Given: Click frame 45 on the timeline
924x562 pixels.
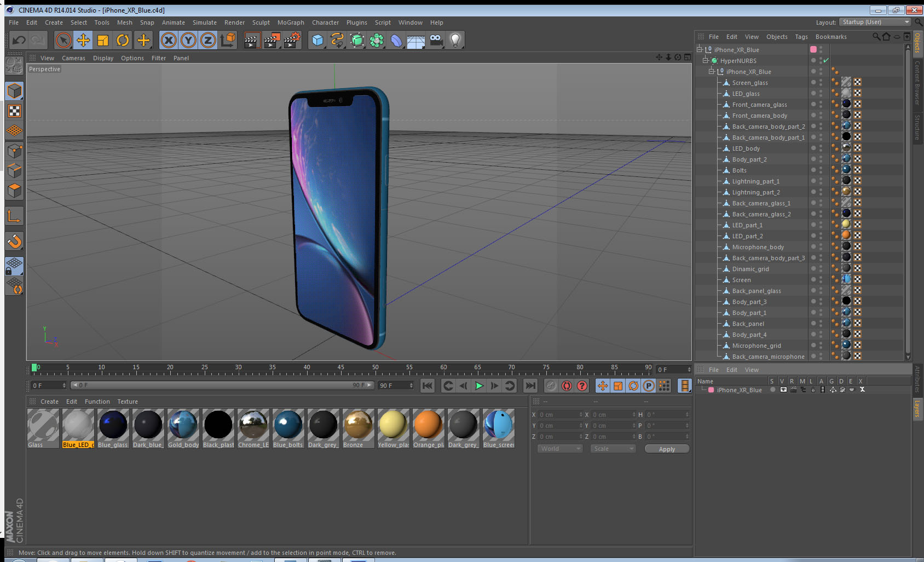Looking at the screenshot, I should point(341,368).
